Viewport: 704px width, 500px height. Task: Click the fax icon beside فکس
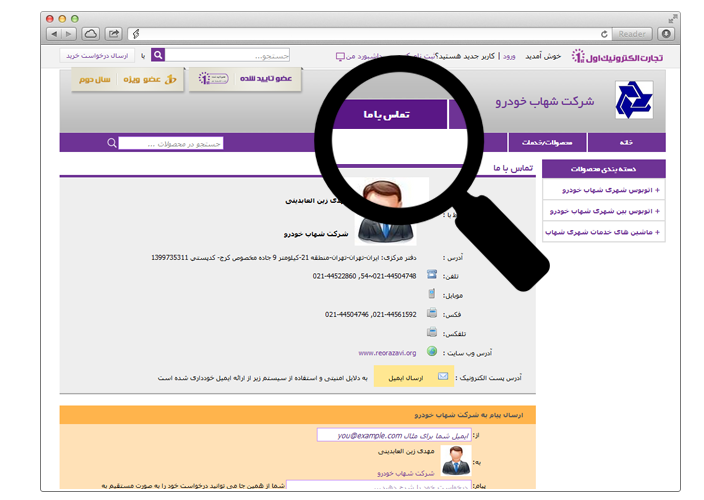click(x=432, y=313)
